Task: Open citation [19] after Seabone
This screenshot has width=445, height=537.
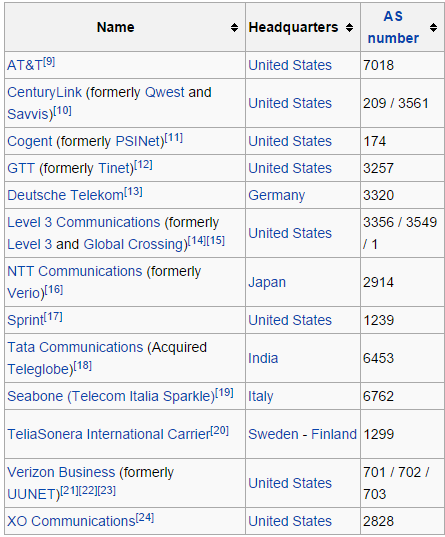Action: [224, 393]
